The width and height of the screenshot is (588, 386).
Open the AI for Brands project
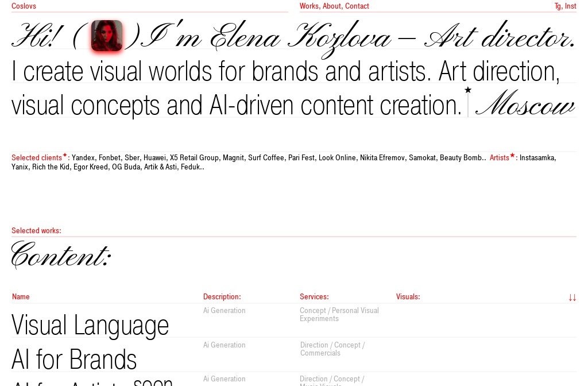point(74,360)
